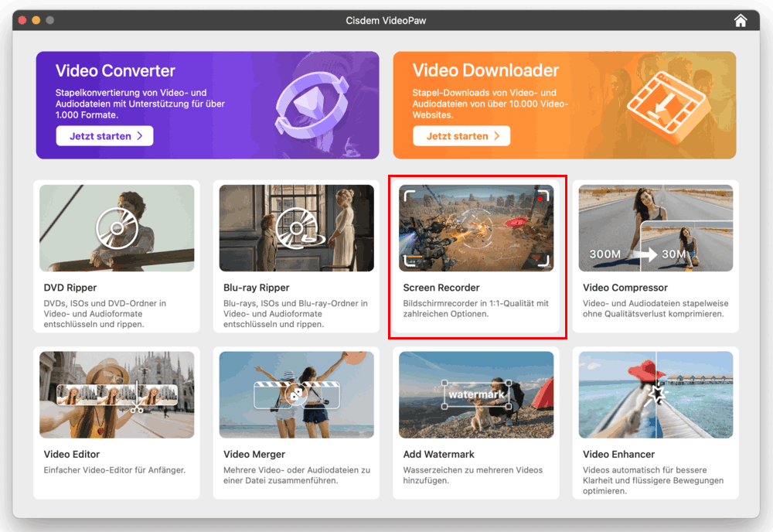Click the clapperboard icon on Video Merger
Viewport: 773px width, 532px height.
click(296, 394)
